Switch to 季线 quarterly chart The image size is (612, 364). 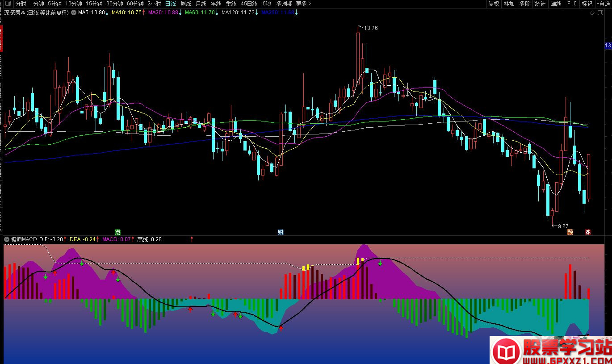pos(231,4)
